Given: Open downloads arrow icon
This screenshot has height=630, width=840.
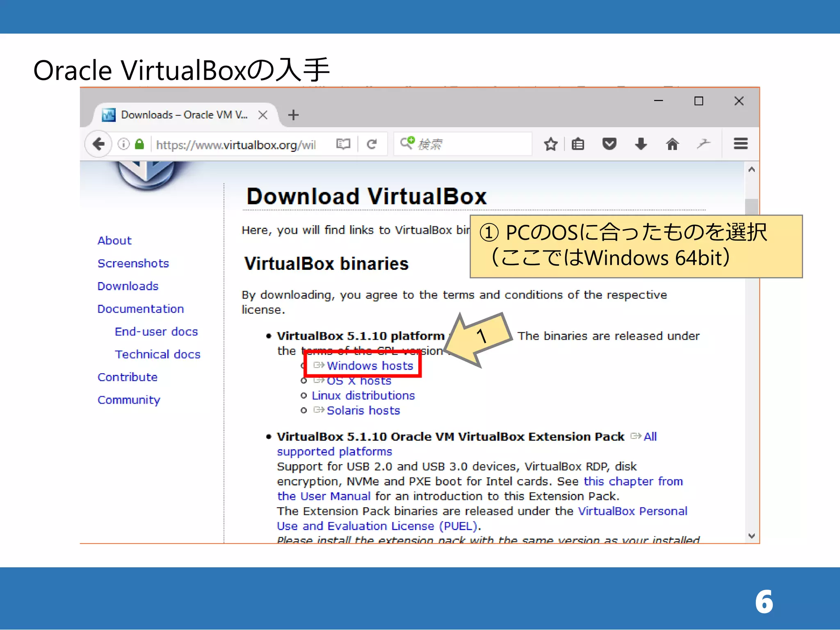Looking at the screenshot, I should point(641,144).
